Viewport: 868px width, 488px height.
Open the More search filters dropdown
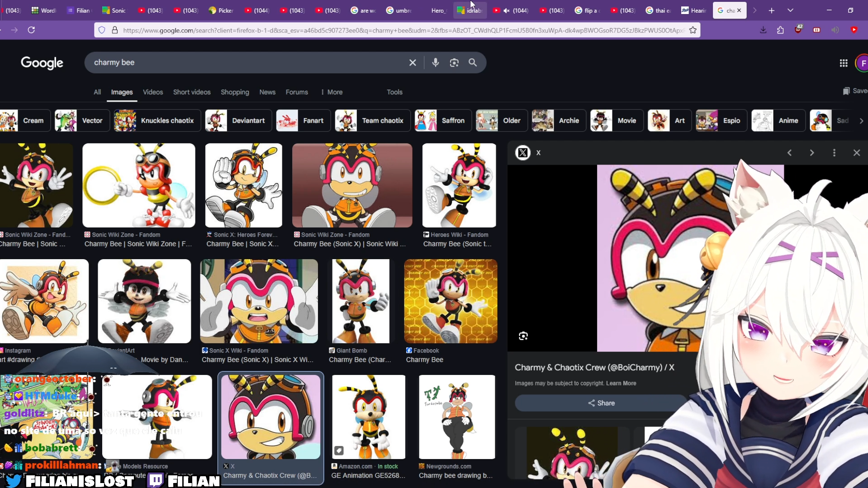click(332, 92)
